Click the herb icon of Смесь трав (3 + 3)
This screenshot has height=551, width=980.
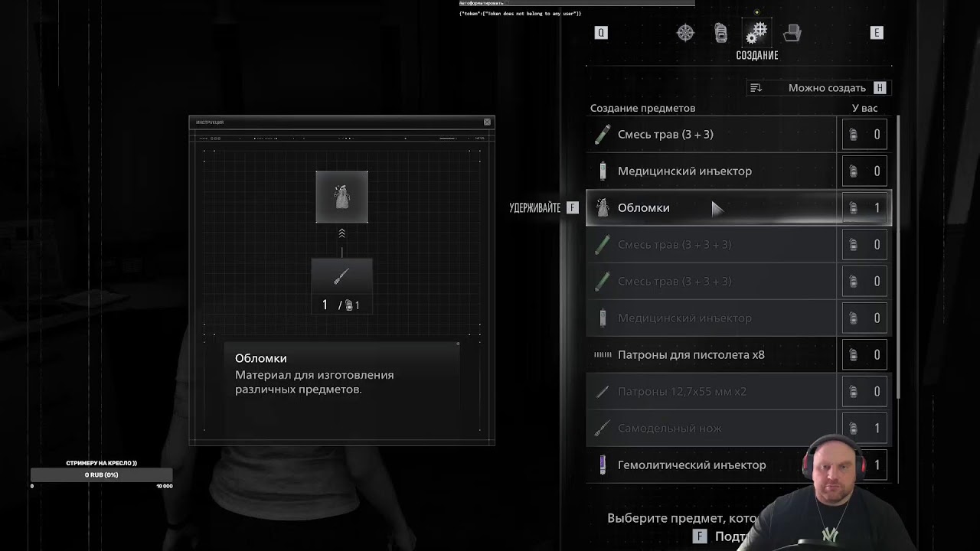point(603,135)
